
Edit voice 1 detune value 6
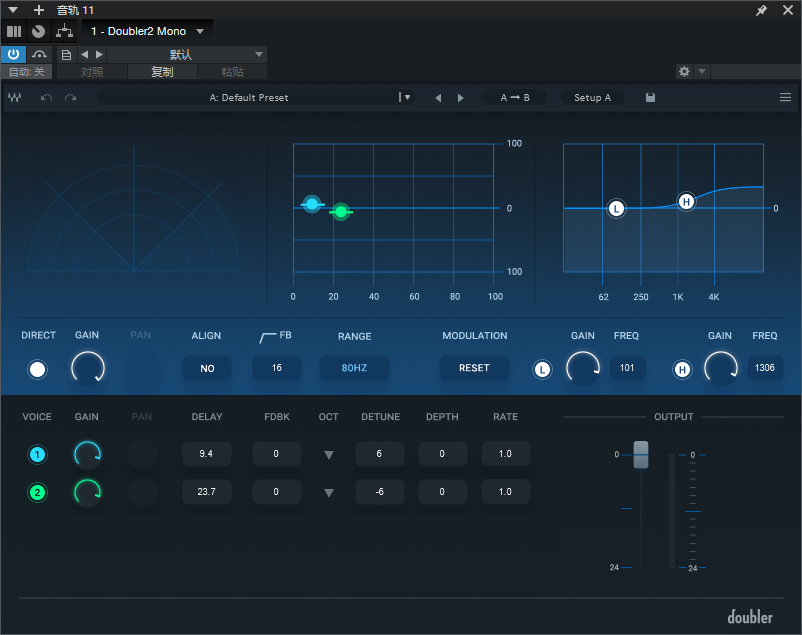click(380, 454)
